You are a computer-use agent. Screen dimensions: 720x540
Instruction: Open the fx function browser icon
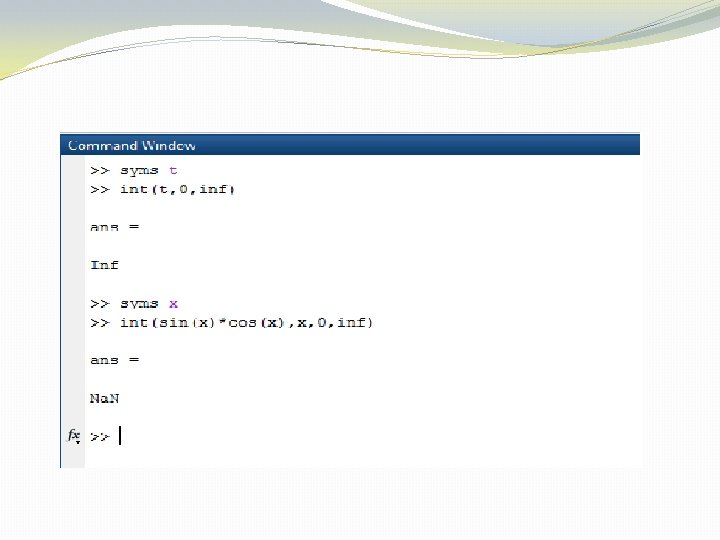[74, 435]
